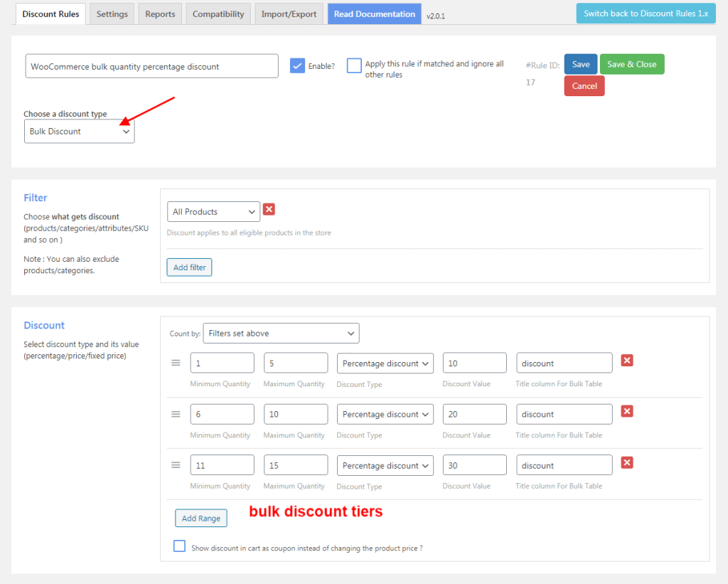Open the Read Documentation link
The image size is (728, 584).
click(374, 14)
